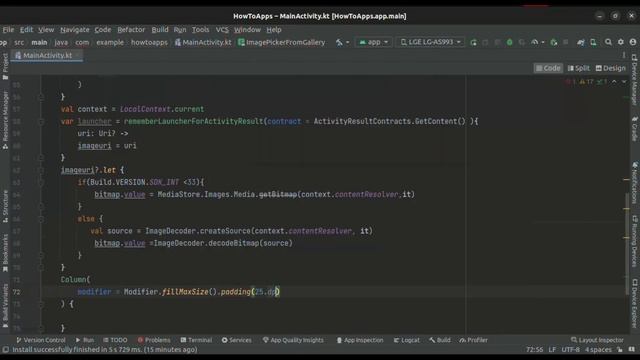640x360 pixels.
Task: Switch editor to Split view
Action: (578, 68)
